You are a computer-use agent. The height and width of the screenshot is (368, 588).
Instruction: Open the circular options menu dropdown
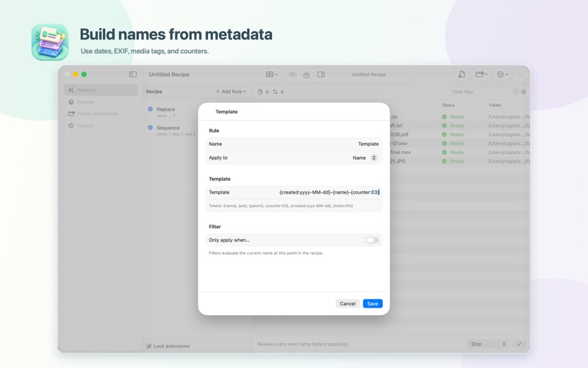tap(503, 74)
